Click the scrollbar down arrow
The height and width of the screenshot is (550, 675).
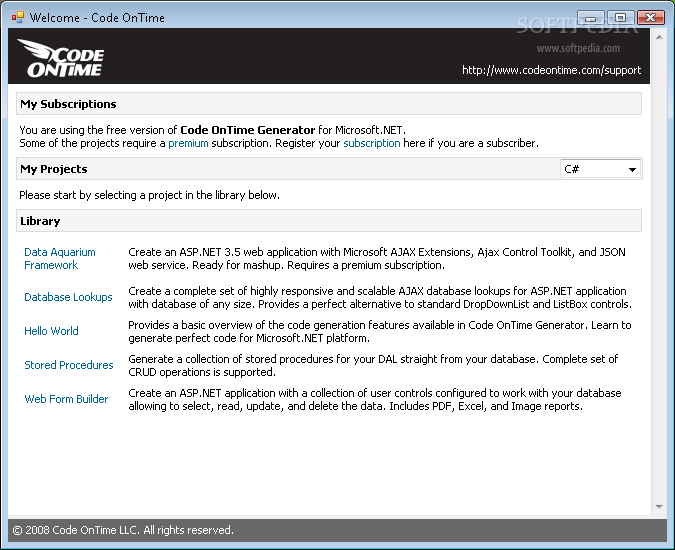tap(659, 507)
